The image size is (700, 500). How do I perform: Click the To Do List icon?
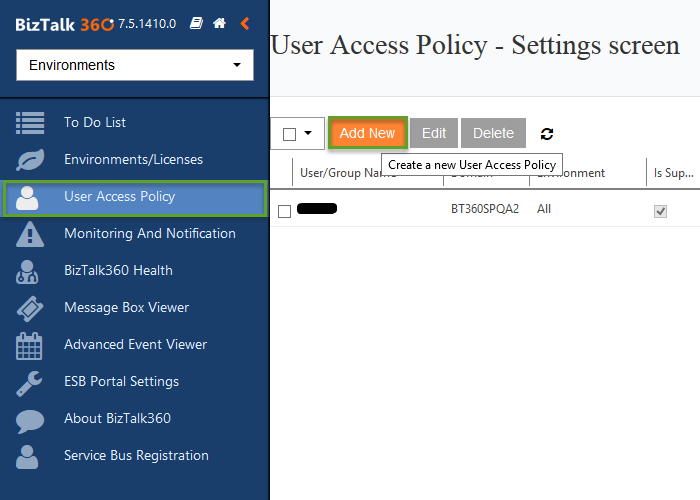pos(30,123)
